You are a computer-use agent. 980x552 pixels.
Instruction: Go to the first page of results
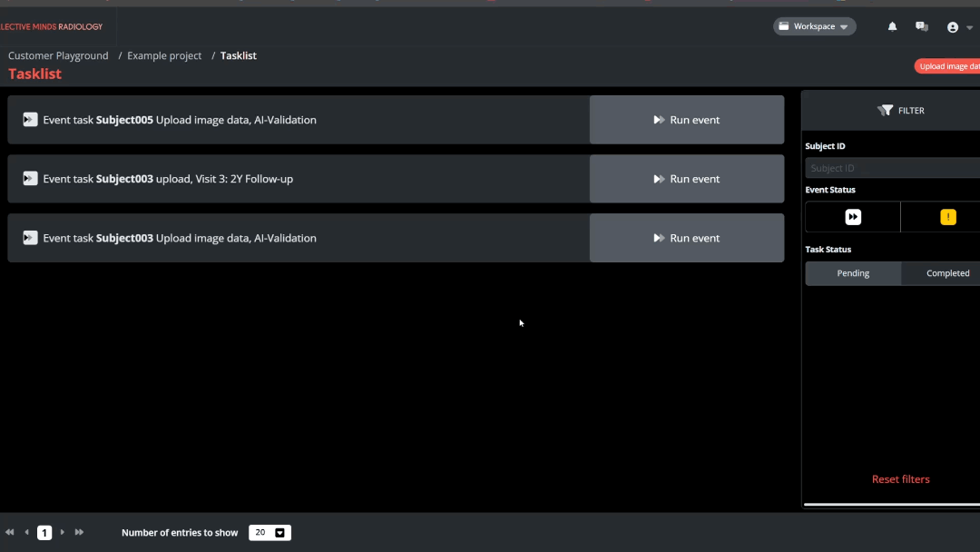pyautogui.click(x=10, y=533)
